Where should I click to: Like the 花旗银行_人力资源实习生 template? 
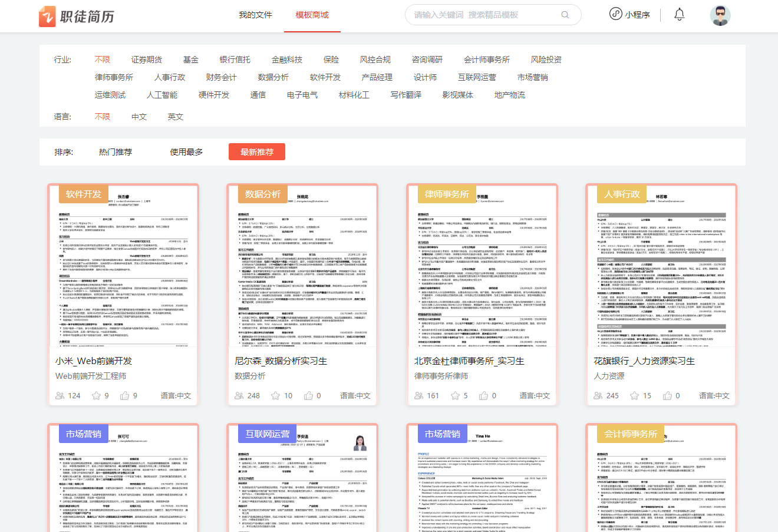(667, 395)
